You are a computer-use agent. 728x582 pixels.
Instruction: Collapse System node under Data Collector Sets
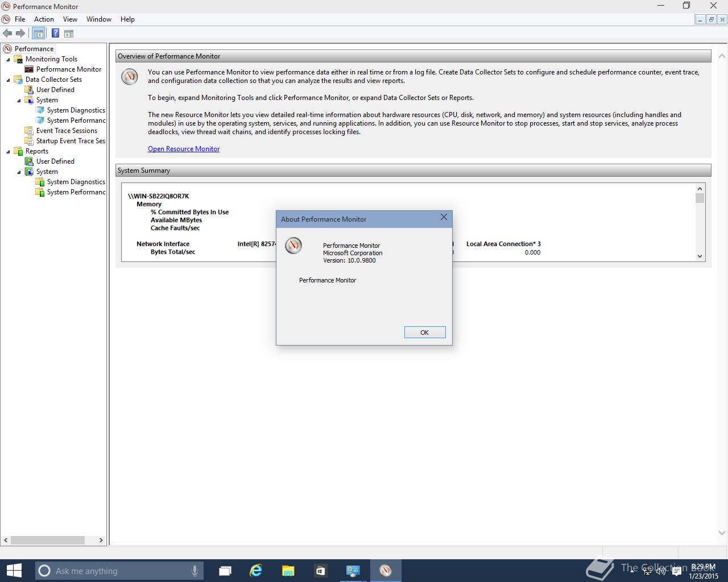(19, 100)
